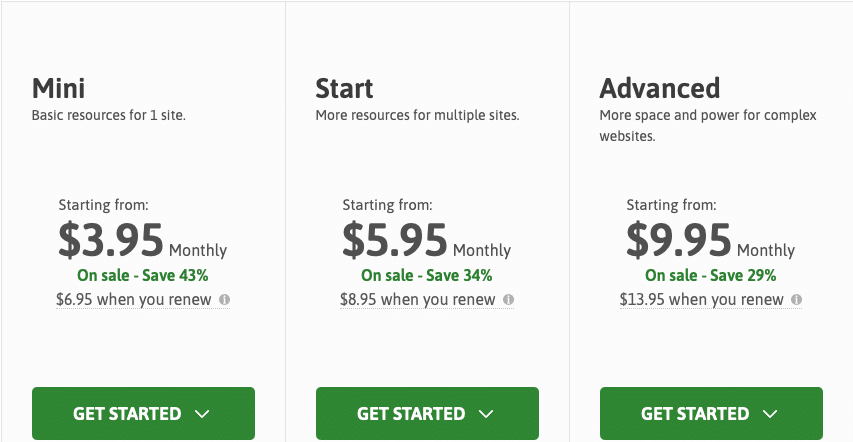This screenshot has height=442, width=853.
Task: Click the $3.95 Monthly price
Action: coord(143,241)
